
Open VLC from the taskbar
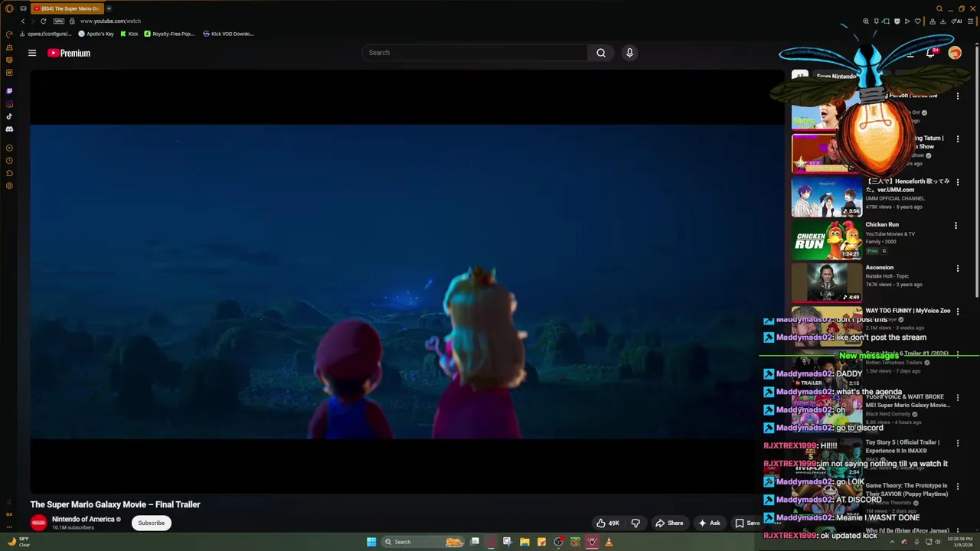pos(609,542)
